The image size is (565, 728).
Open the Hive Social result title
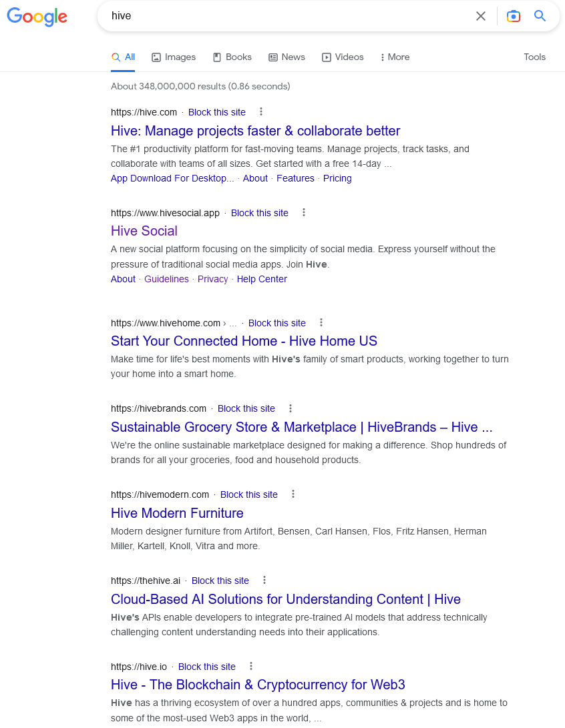[x=144, y=231]
